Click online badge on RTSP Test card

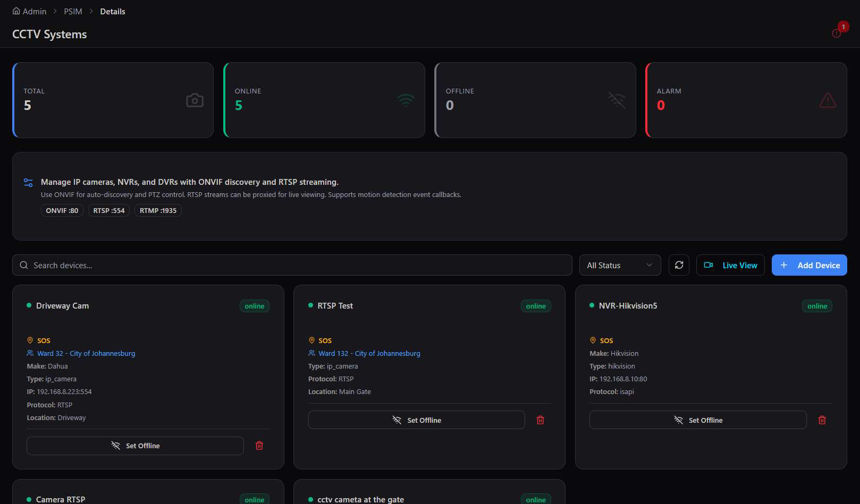click(536, 306)
